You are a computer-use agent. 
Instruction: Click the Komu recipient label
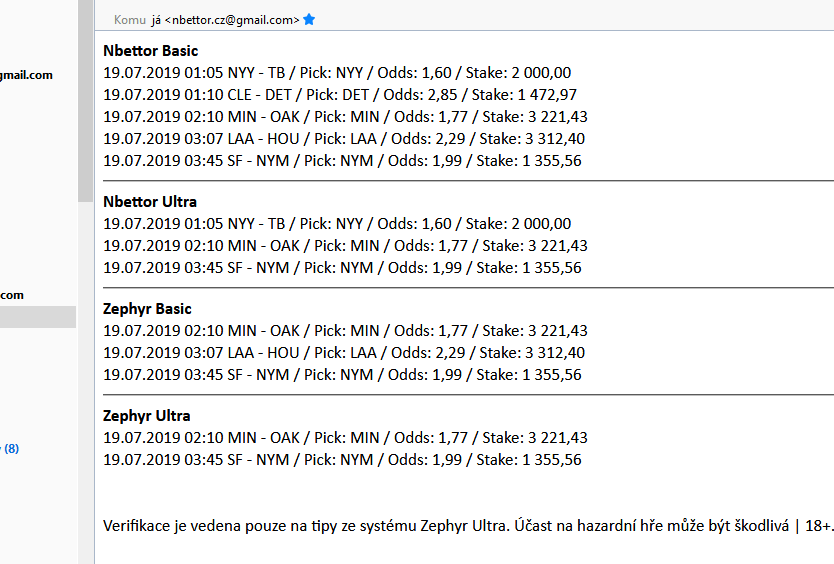click(129, 20)
